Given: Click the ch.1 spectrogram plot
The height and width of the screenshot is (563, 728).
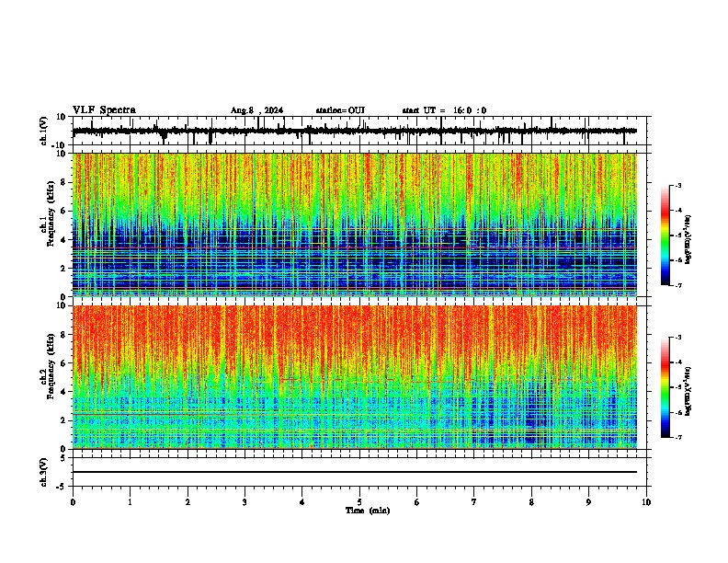Looking at the screenshot, I should point(355,224).
